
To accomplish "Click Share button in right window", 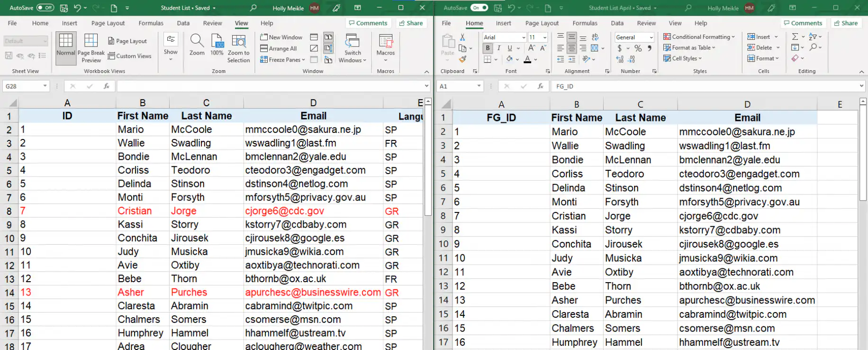I will coord(846,23).
